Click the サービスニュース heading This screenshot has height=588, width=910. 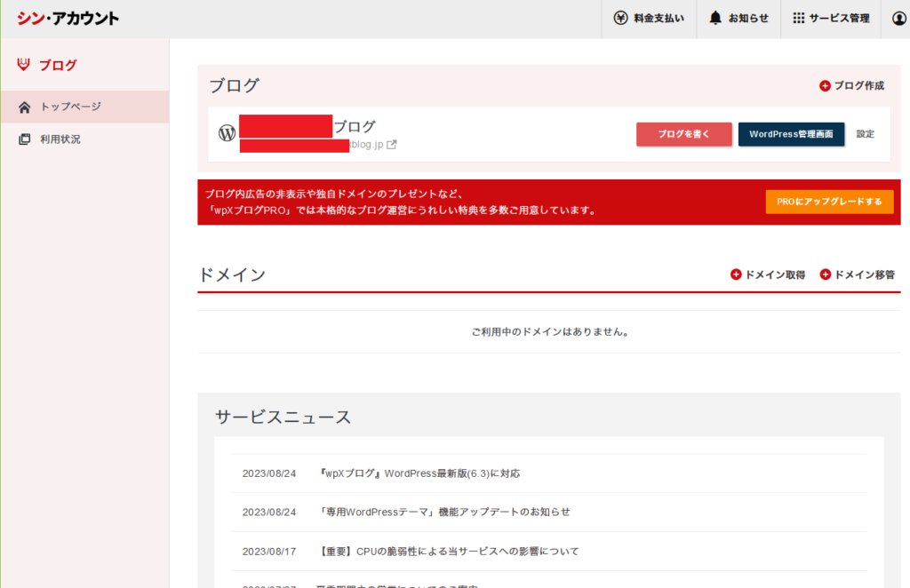coord(283,417)
